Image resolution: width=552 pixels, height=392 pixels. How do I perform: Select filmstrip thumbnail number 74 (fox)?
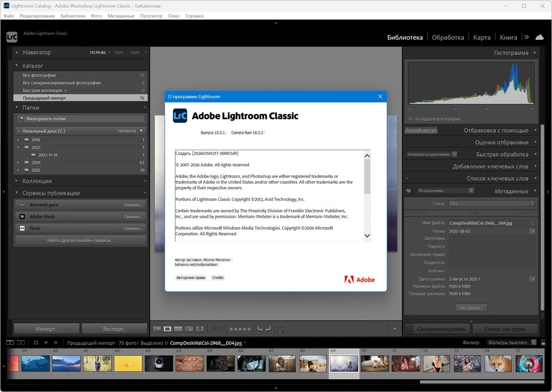coord(499,364)
